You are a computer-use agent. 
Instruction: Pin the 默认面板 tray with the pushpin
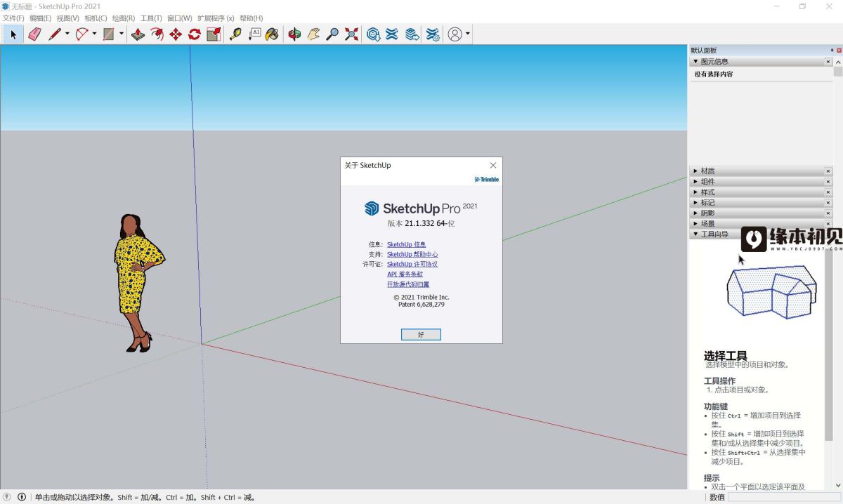pyautogui.click(x=832, y=51)
